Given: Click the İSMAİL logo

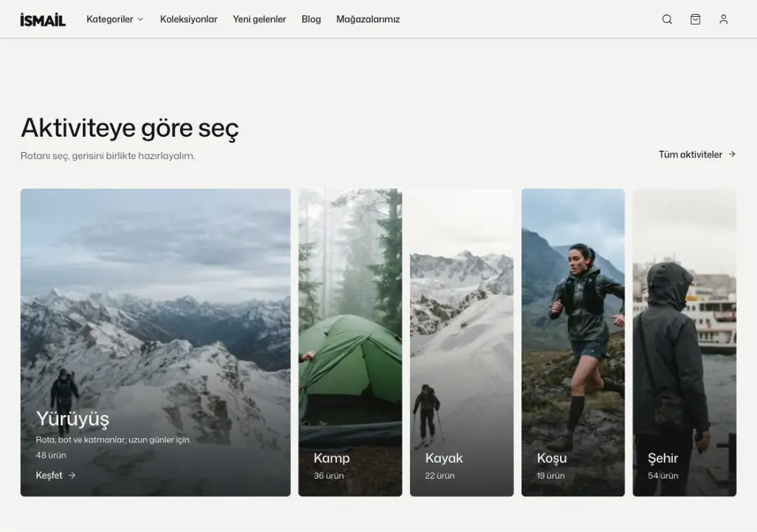Looking at the screenshot, I should pos(43,20).
